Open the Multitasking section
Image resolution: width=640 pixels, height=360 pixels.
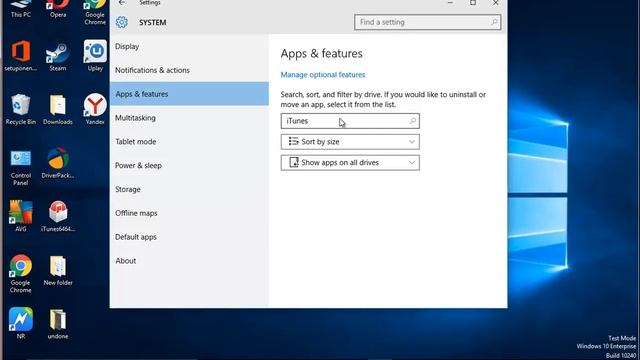[x=189, y=118]
